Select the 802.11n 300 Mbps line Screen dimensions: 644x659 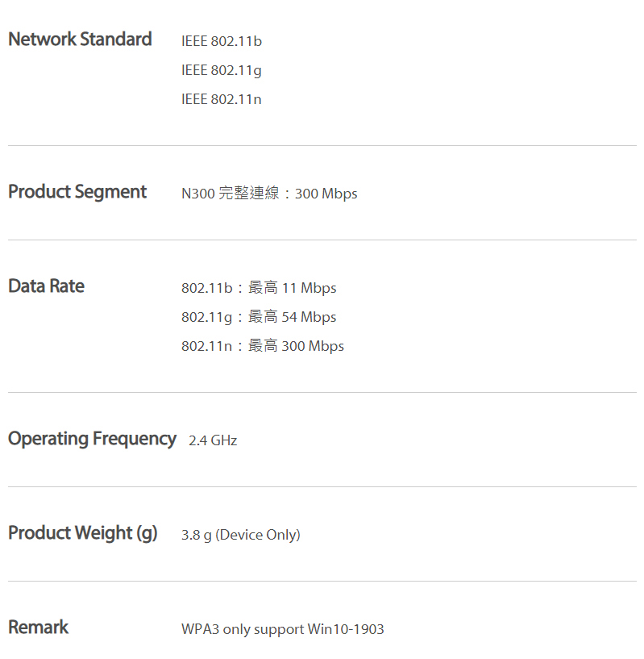[x=263, y=346]
